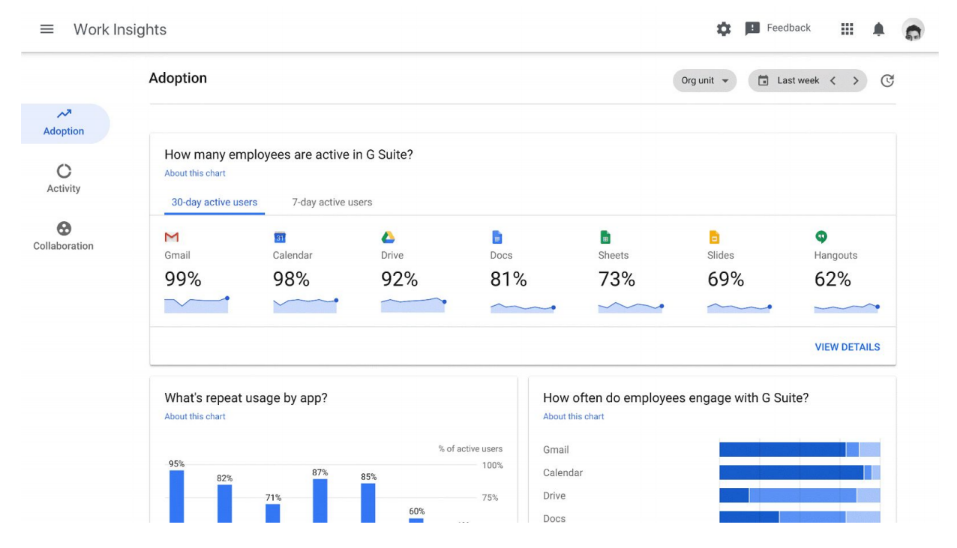Click the Calendar engagement stacked bar
Screen dimensions: 957x548
800,472
